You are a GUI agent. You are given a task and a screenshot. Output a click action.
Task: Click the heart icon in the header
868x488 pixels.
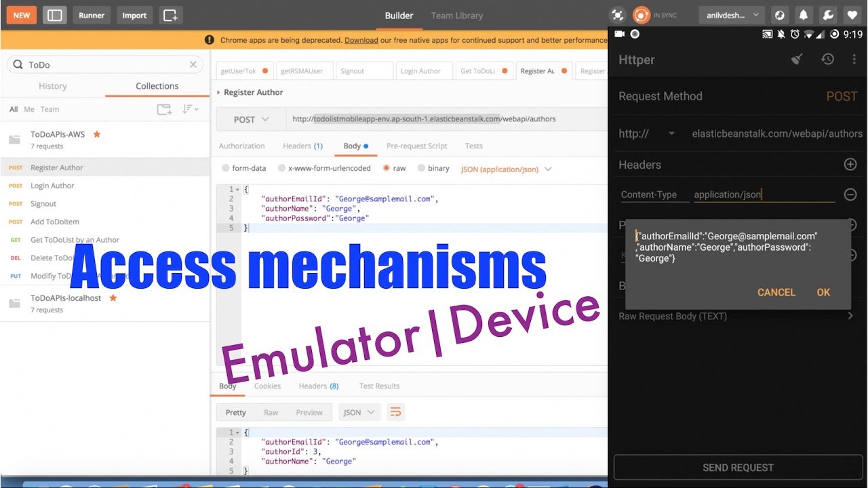click(x=851, y=15)
